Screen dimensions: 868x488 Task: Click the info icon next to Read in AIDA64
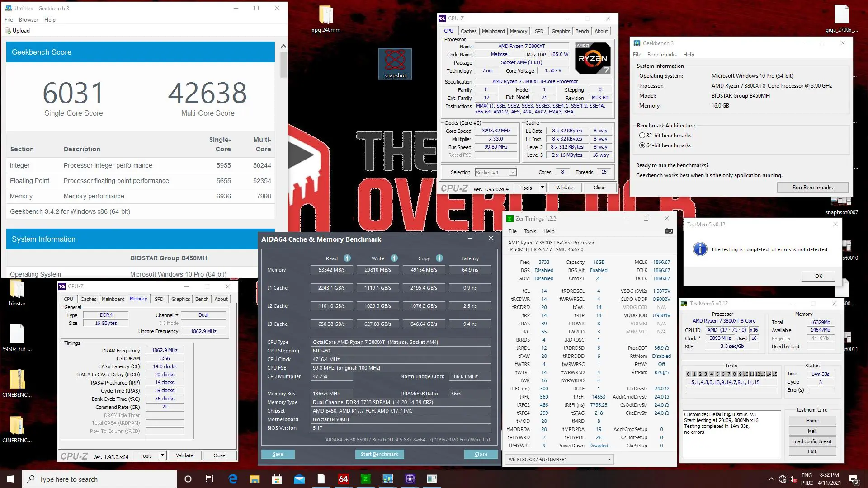pos(347,258)
